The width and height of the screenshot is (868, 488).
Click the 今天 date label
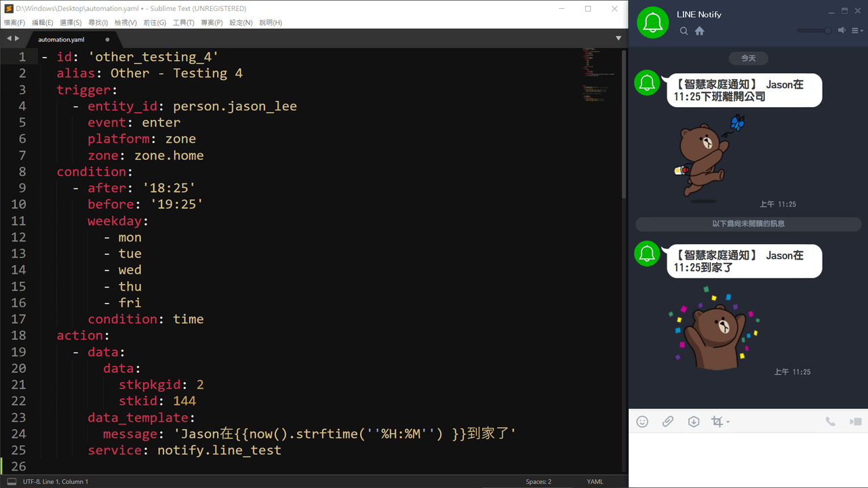[x=748, y=58]
